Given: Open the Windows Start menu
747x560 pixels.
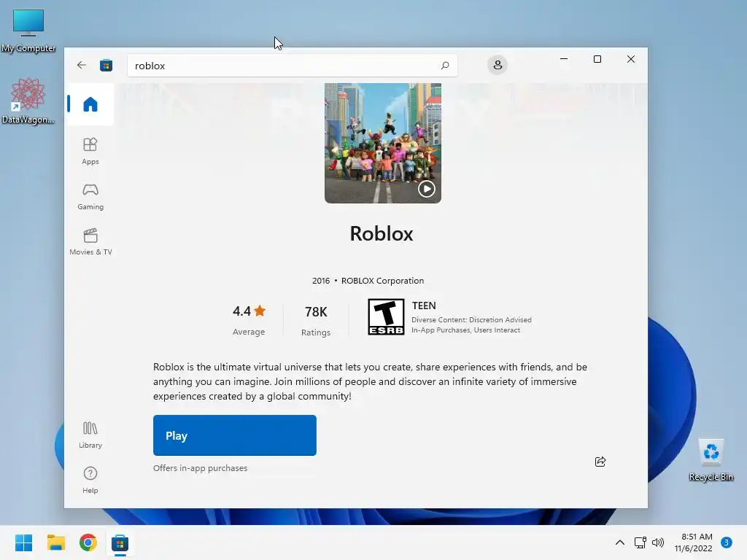Looking at the screenshot, I should [x=23, y=542].
